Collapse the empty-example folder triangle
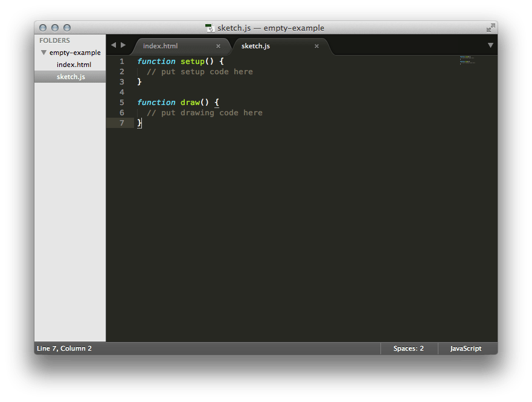Screen dimensions: 532x402 pos(43,53)
